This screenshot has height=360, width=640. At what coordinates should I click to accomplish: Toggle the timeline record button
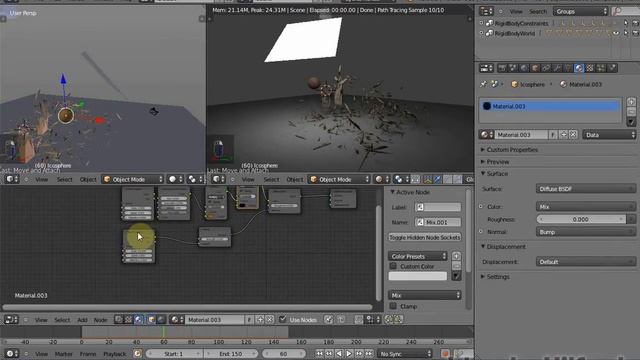pos(445,353)
